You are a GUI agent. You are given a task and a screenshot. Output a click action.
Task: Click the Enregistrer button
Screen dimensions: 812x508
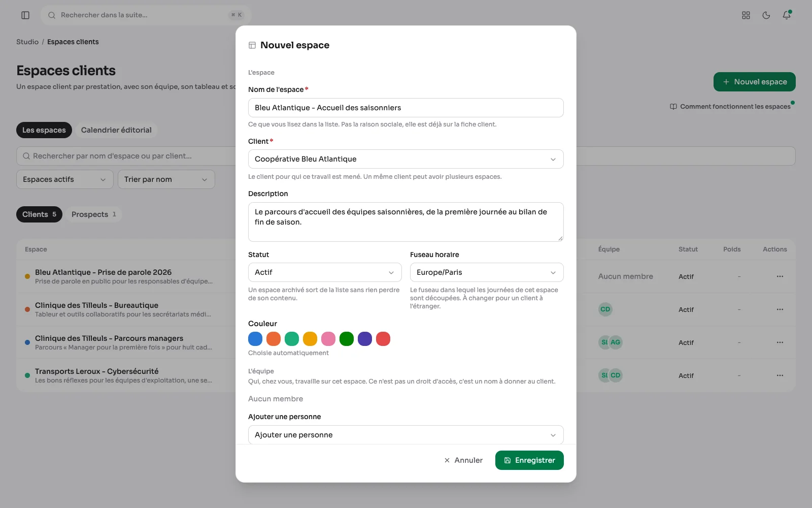529,460
